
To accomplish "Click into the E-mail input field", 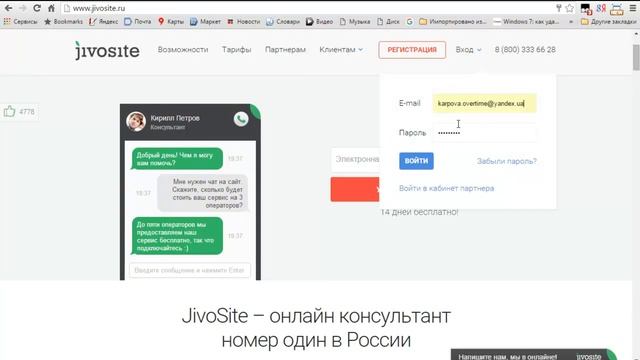I will pos(484,103).
